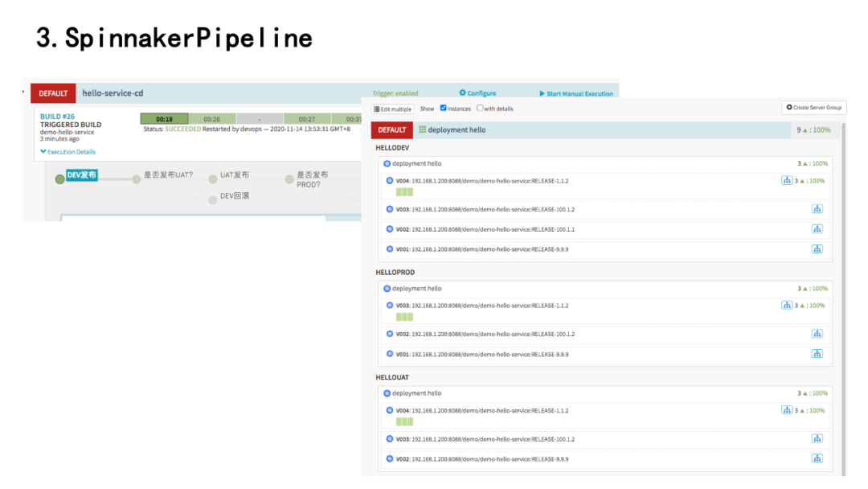Click Kubernetes icon of HELLOUAT deployment hello

387,393
